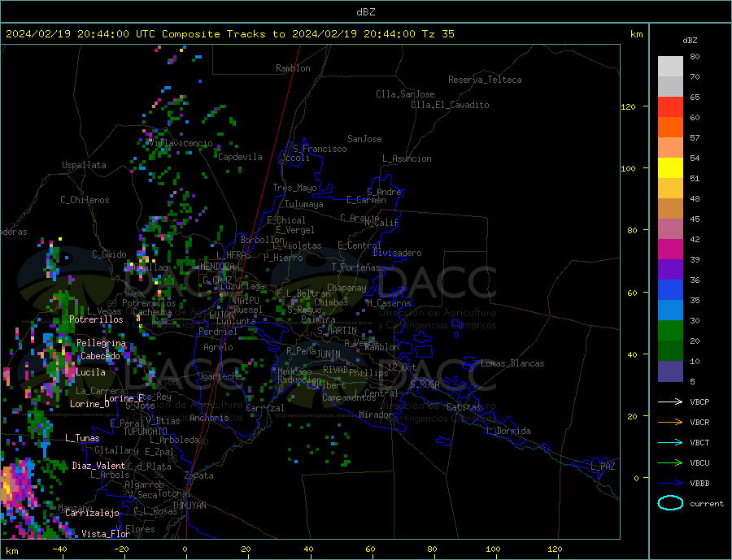
Task: Click the TUPUNGATO label
Action: click(146, 432)
